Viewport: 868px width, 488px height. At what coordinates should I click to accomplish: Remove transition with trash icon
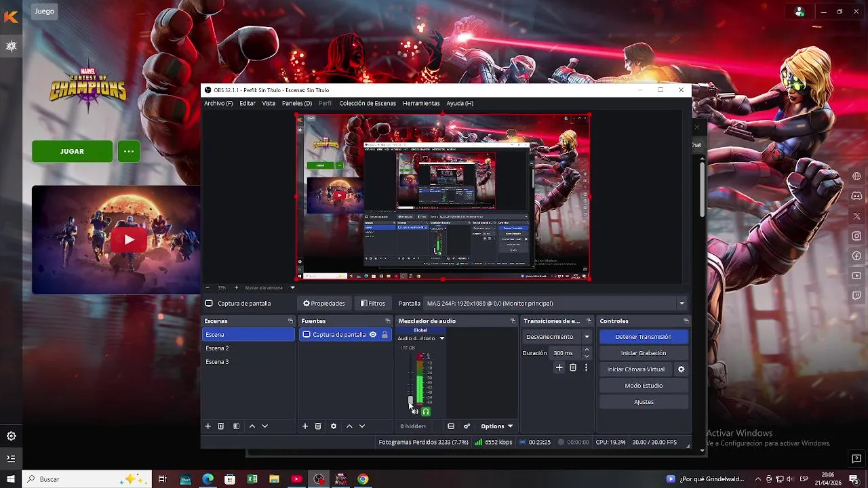click(x=573, y=367)
